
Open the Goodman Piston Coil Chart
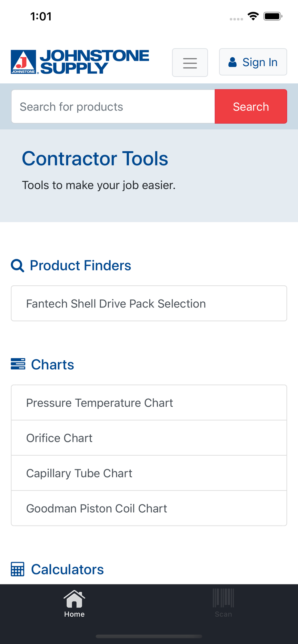click(149, 508)
